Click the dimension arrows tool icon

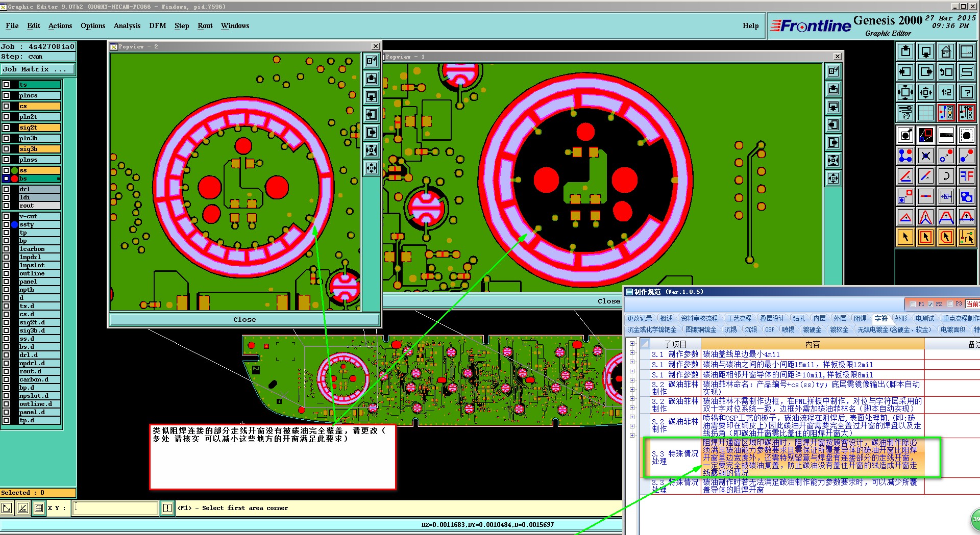tap(946, 196)
